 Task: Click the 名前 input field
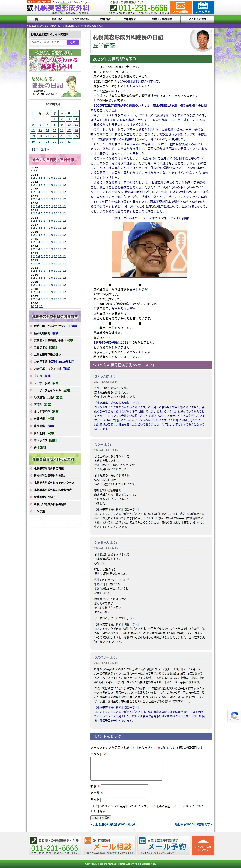[124, 786]
